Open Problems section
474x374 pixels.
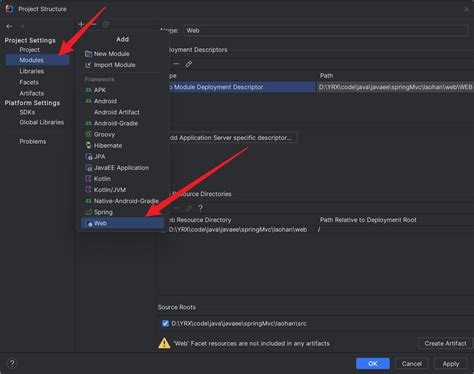tap(33, 141)
